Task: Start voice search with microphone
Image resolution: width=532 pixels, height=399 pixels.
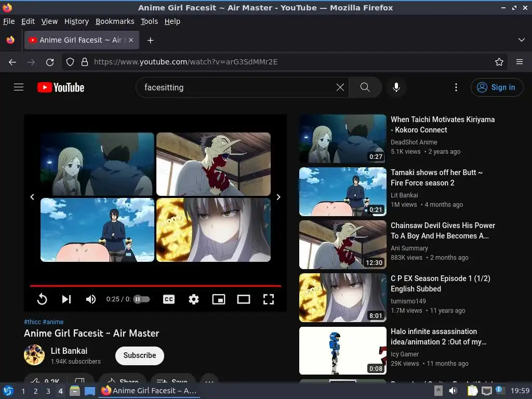Action: pyautogui.click(x=396, y=87)
